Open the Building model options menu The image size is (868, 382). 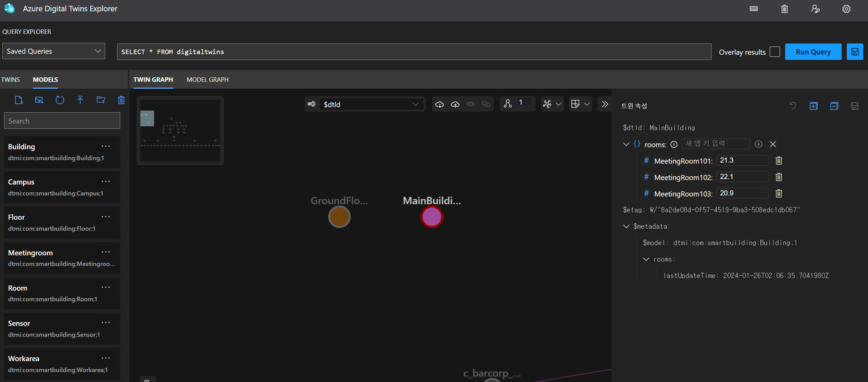click(106, 147)
